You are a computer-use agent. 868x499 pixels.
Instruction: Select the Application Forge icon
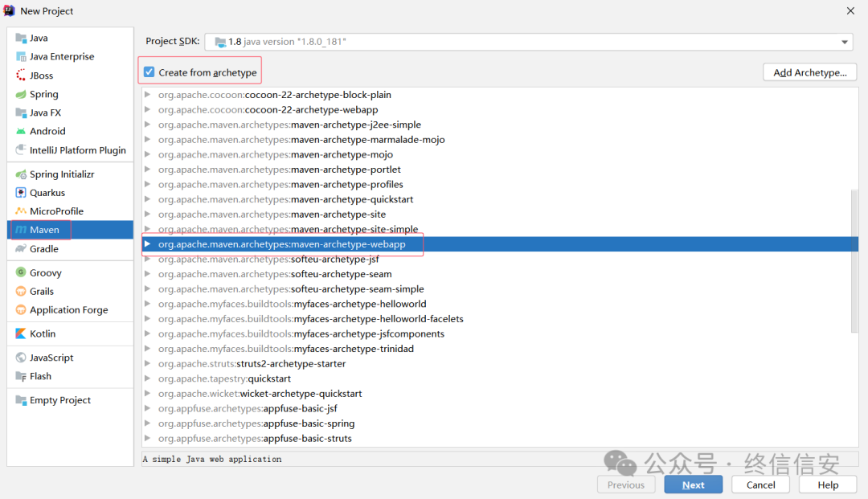(x=21, y=310)
